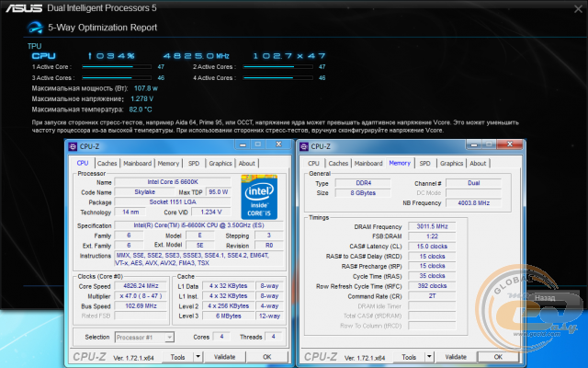588x368 pixels.
Task: Click the 1.278 V maximum voltage value
Action: (141, 98)
